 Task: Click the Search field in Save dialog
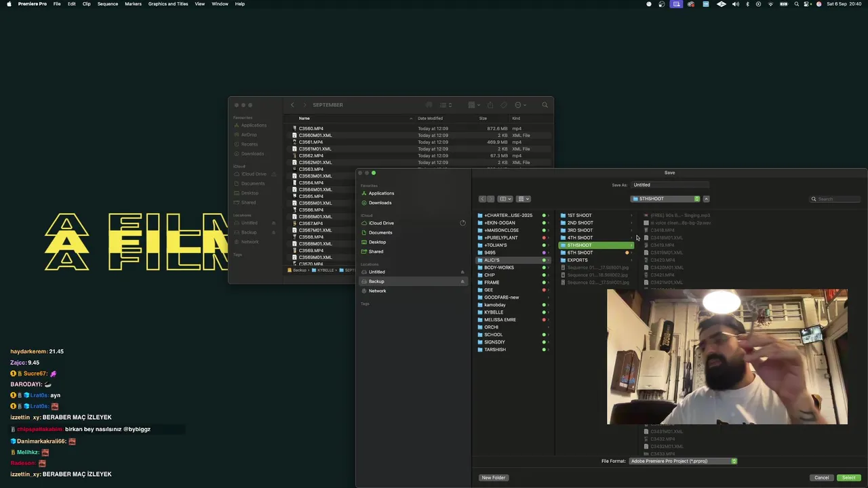[x=835, y=199]
